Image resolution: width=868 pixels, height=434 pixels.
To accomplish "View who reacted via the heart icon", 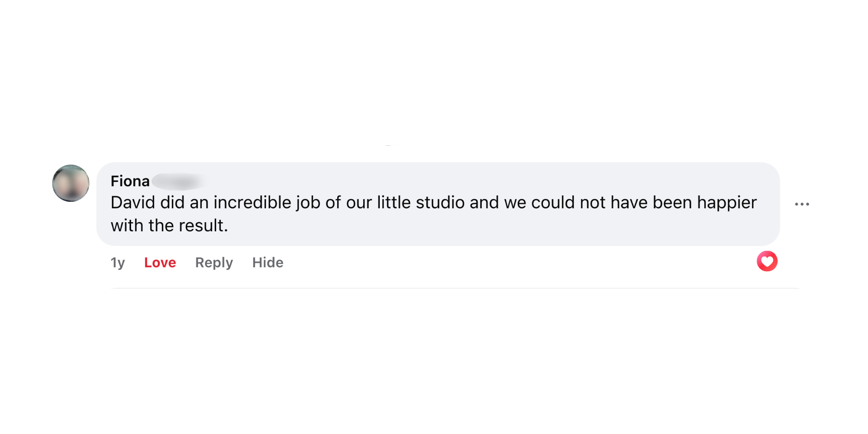I will [767, 261].
